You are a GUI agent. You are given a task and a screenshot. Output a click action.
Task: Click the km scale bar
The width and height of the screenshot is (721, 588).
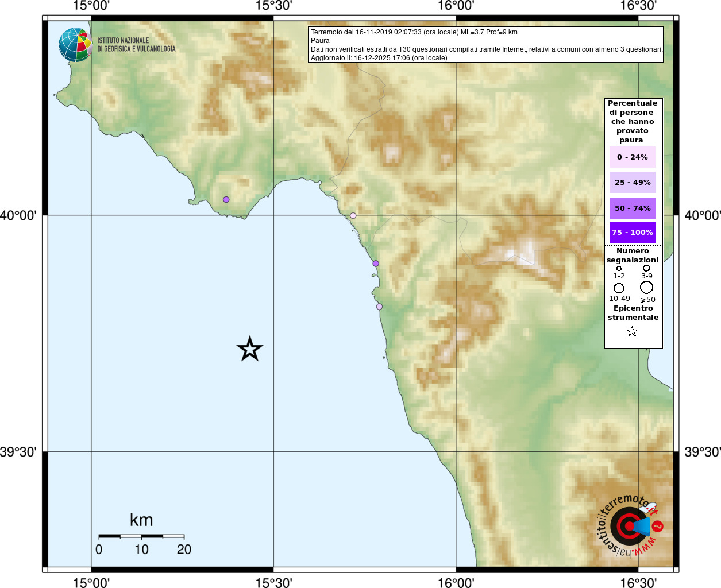(141, 536)
